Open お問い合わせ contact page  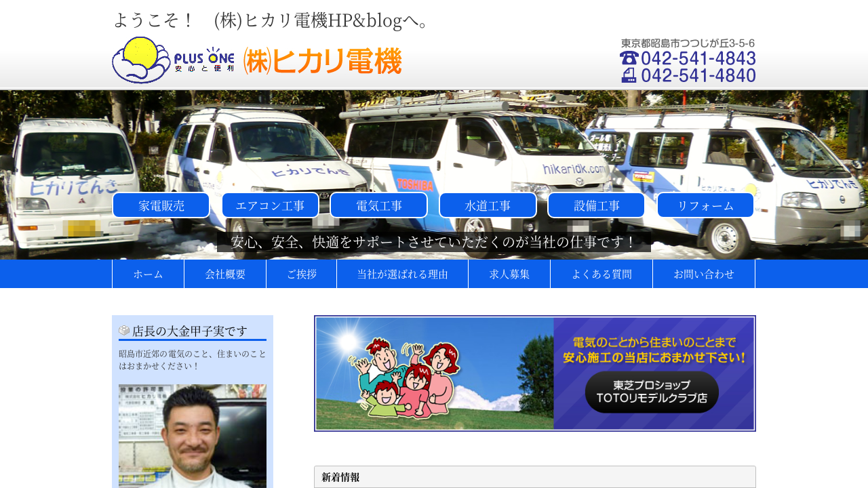pos(704,274)
